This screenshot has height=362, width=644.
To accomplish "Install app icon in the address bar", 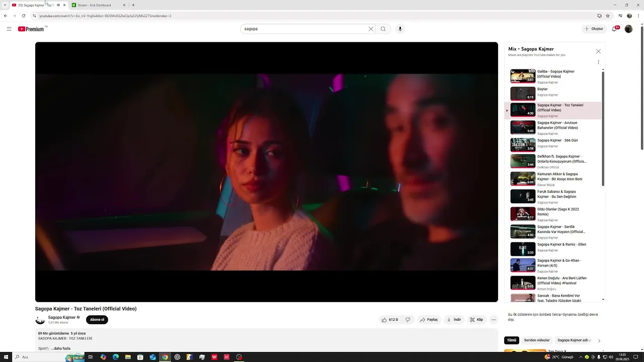I will click(x=599, y=16).
